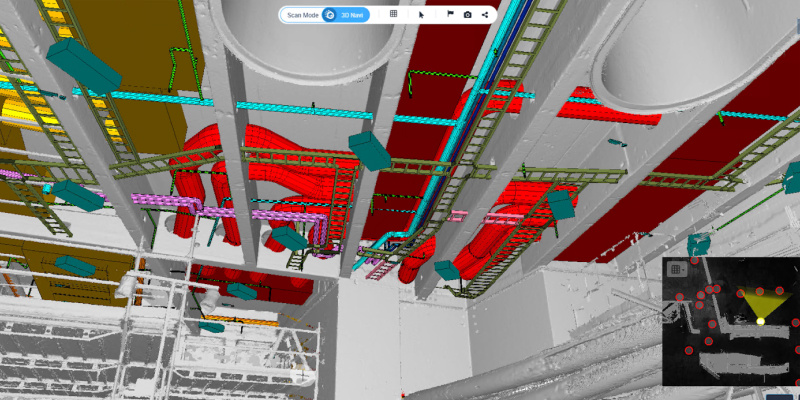Screen dimensions: 800x400
Task: Take a snapshot with the camera icon
Action: [x=467, y=15]
